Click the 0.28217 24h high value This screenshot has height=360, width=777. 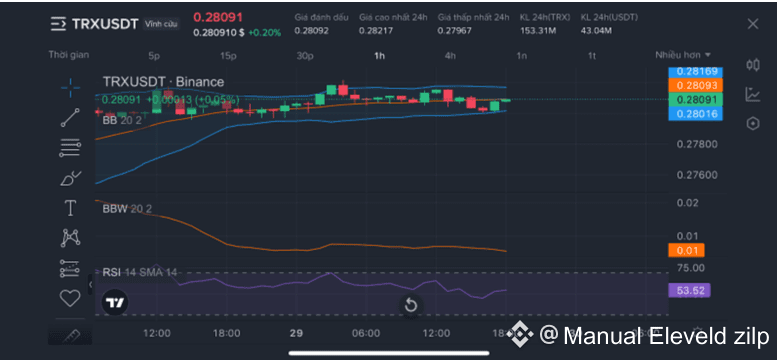pyautogui.click(x=376, y=31)
